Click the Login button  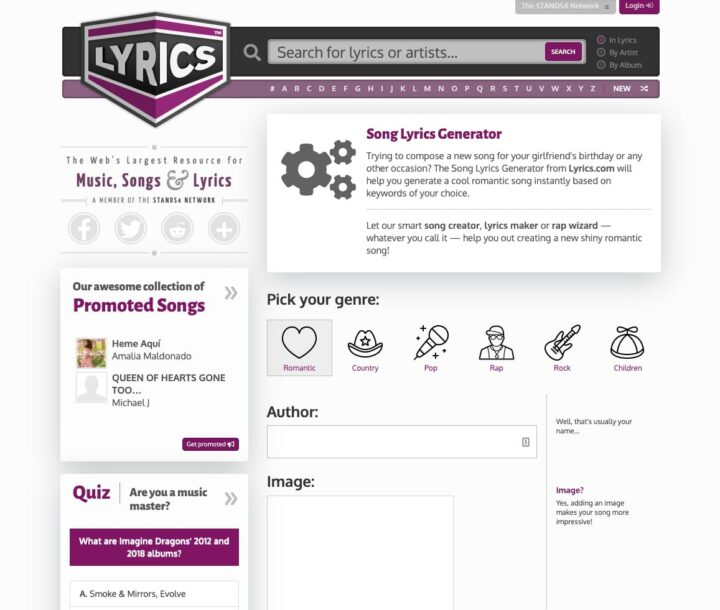[638, 6]
